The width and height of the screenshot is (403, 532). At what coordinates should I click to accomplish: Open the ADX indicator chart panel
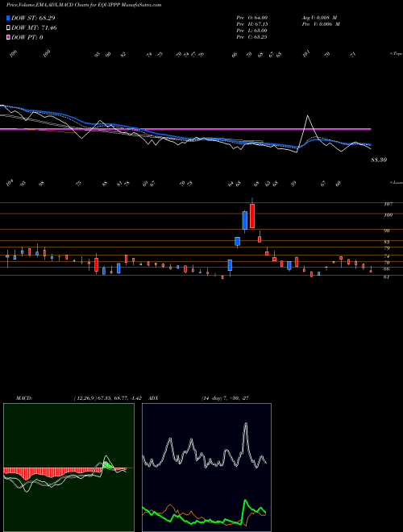207,468
